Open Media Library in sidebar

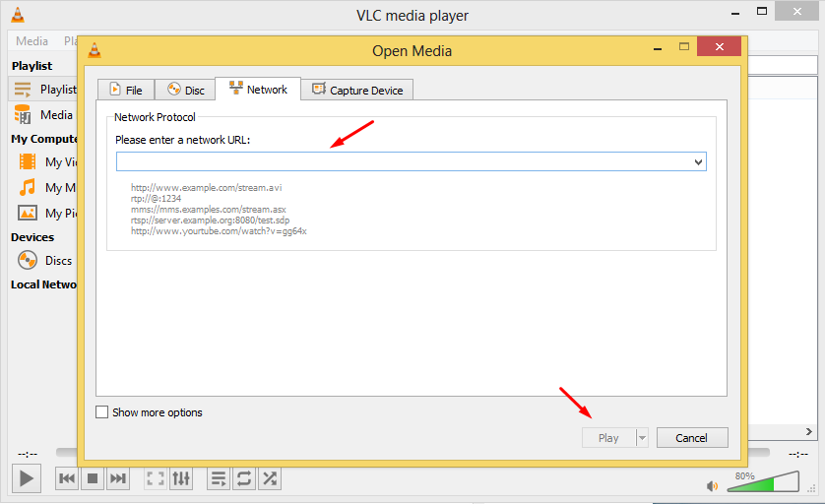coord(44,115)
